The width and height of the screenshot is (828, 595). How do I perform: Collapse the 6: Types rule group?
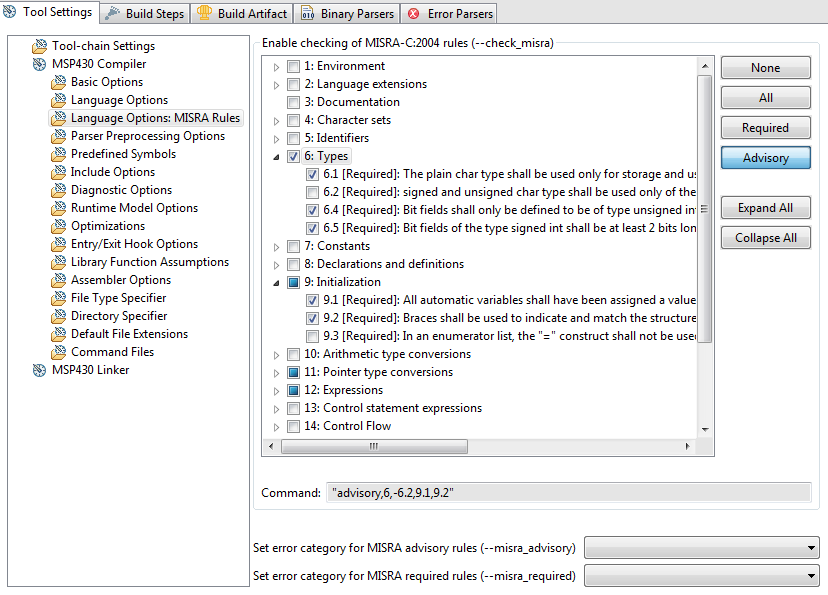point(276,157)
